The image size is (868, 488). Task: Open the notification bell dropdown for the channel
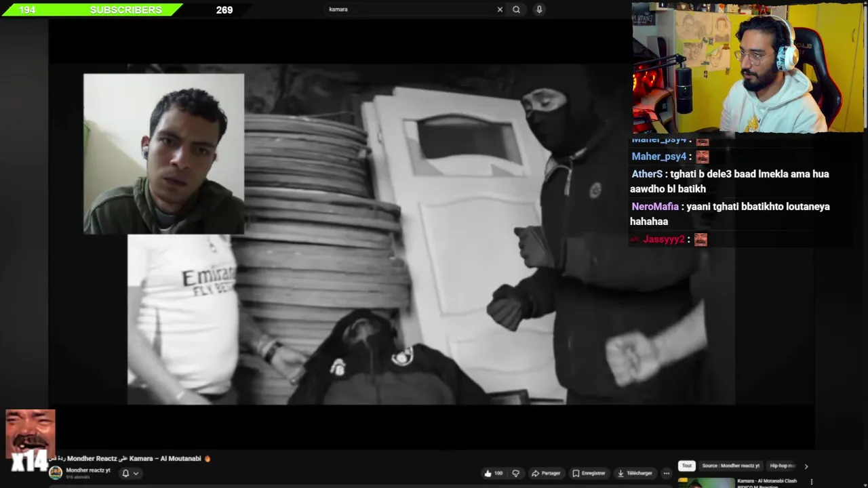[130, 473]
